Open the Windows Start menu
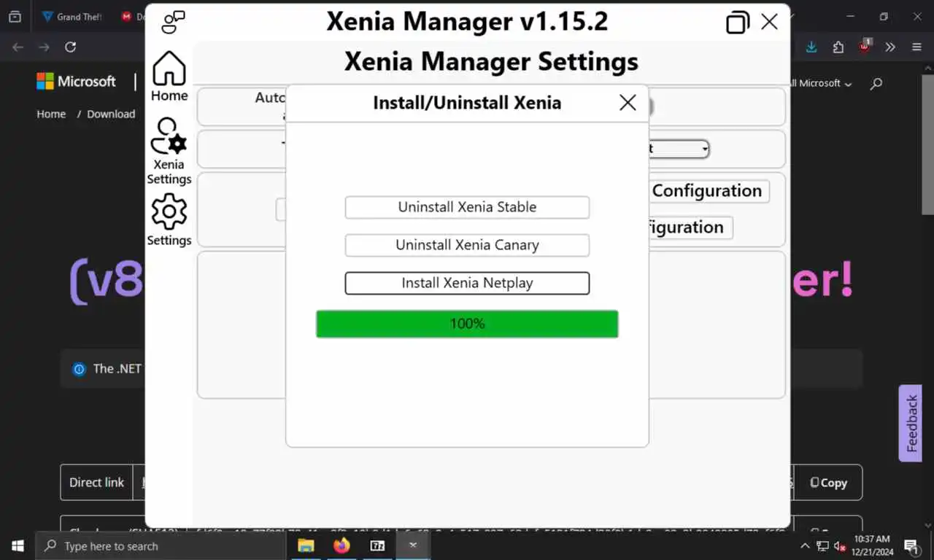The width and height of the screenshot is (934, 560). pyautogui.click(x=18, y=545)
